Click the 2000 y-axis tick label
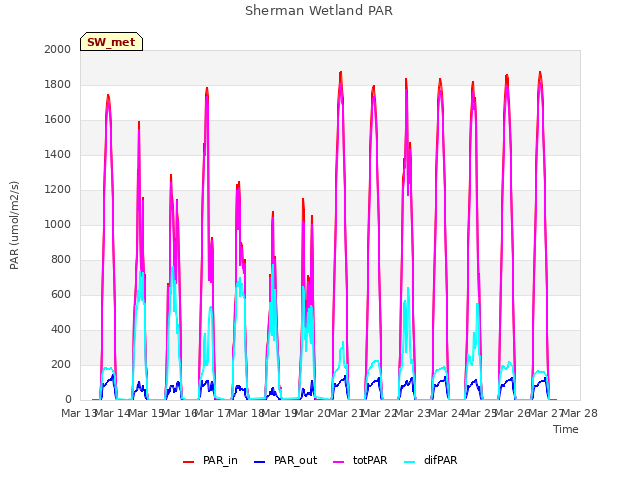 [x=58, y=49]
